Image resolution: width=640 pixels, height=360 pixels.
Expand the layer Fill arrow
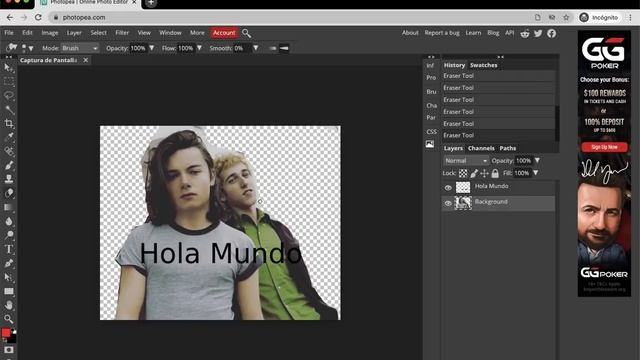(x=536, y=173)
